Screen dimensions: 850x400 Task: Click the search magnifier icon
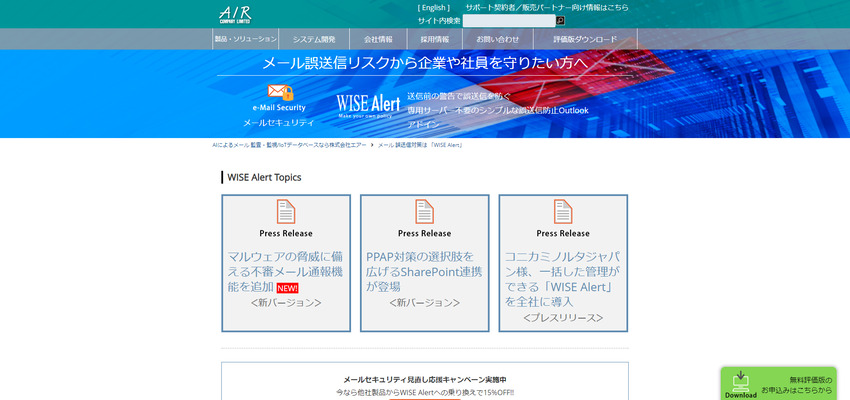(561, 21)
